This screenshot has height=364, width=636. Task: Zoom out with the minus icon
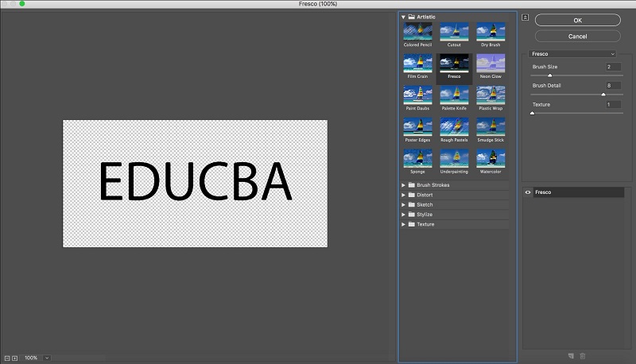point(7,358)
